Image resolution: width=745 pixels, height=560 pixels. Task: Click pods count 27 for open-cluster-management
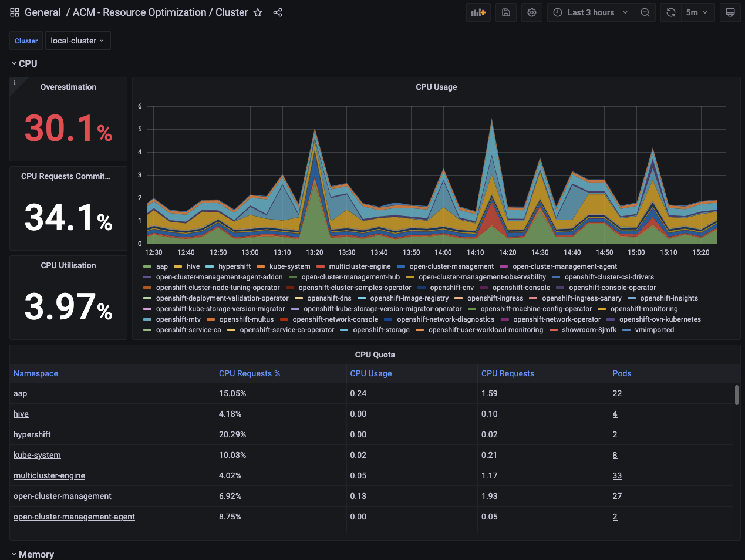(x=617, y=496)
